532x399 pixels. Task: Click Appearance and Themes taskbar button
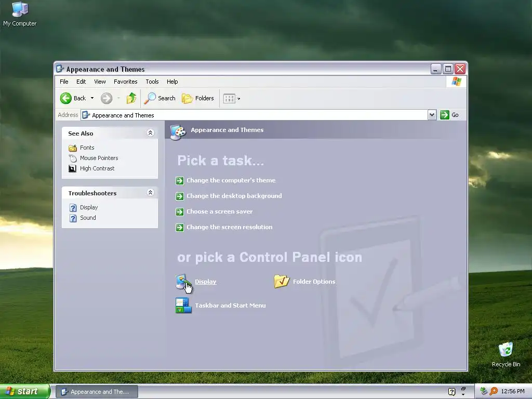coord(97,392)
